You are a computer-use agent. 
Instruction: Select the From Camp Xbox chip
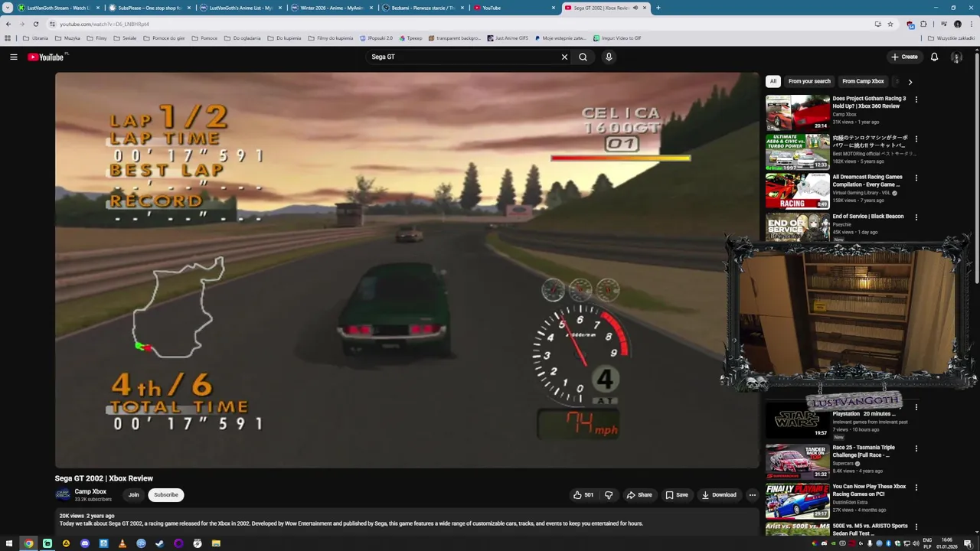point(863,81)
